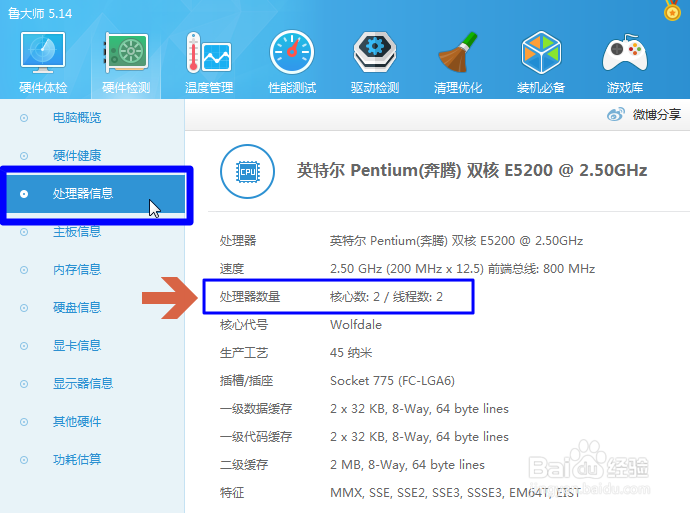690x513 pixels.
Task: Open 内存信息 in the sidebar
Action: (77, 269)
